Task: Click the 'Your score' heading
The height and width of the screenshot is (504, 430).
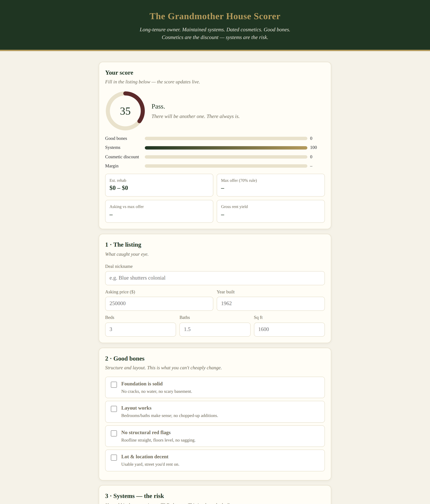Action: (x=119, y=73)
